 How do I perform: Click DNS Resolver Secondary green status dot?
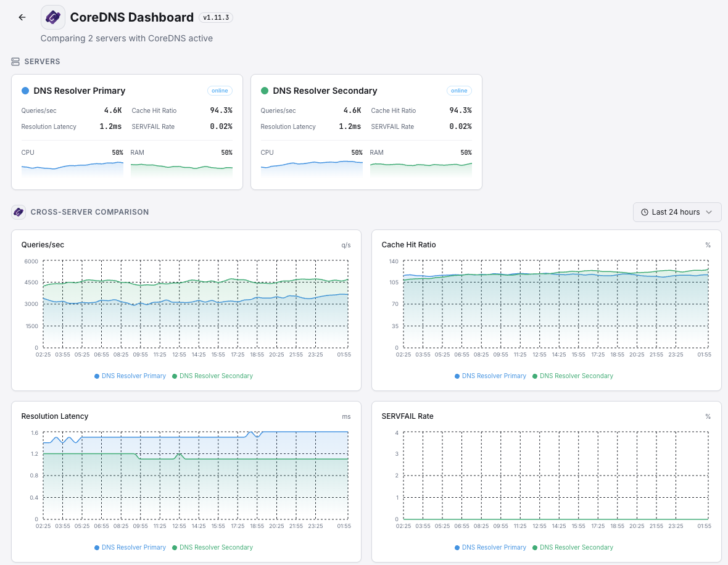pos(265,91)
